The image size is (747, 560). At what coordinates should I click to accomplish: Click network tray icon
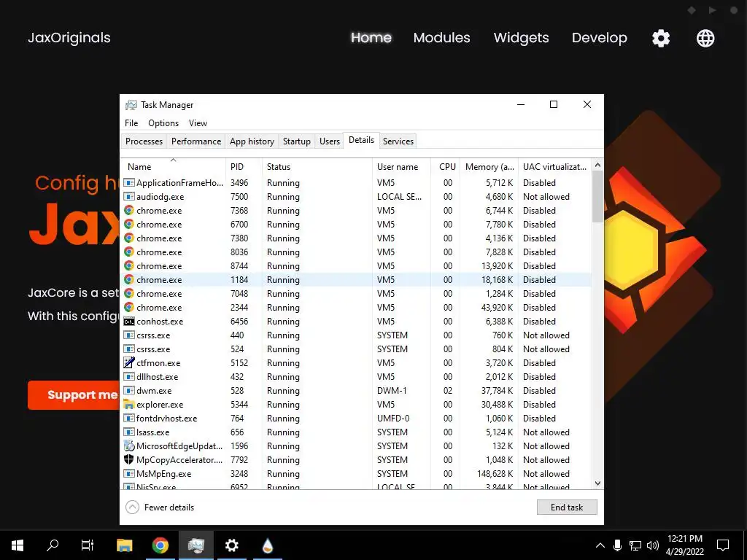pos(635,545)
